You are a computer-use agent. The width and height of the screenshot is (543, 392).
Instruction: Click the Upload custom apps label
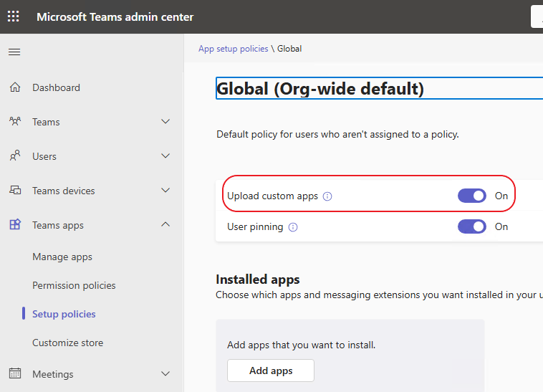[272, 196]
